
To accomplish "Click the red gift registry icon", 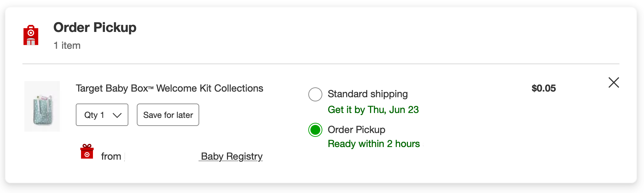I will (x=87, y=152).
